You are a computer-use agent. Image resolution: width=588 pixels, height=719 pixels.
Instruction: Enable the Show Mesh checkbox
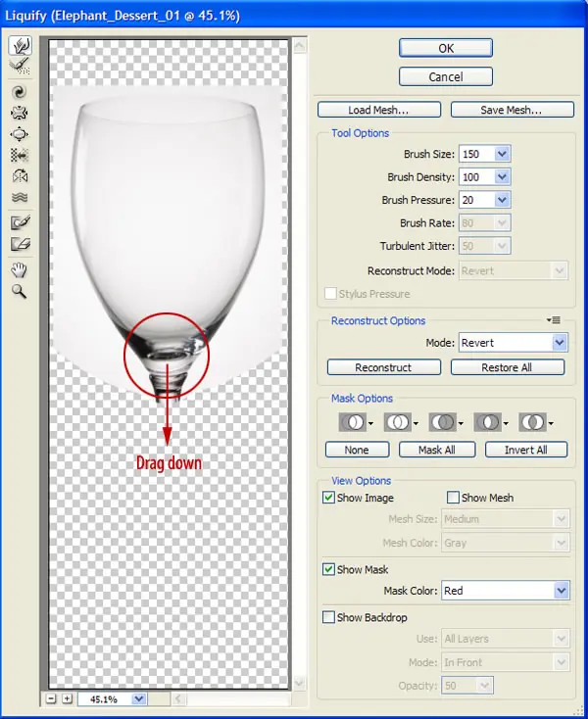point(453,498)
